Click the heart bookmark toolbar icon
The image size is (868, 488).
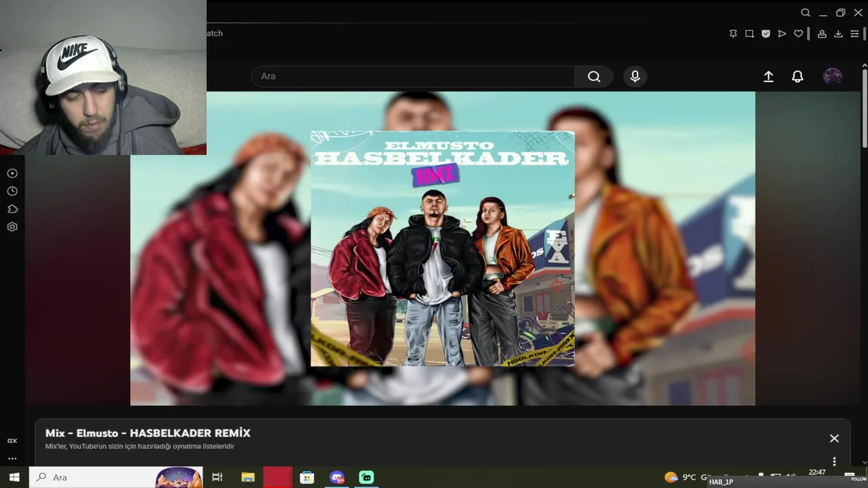click(x=798, y=34)
